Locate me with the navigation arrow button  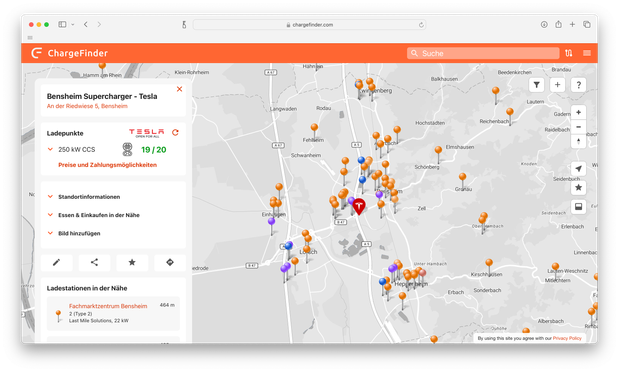click(x=578, y=169)
